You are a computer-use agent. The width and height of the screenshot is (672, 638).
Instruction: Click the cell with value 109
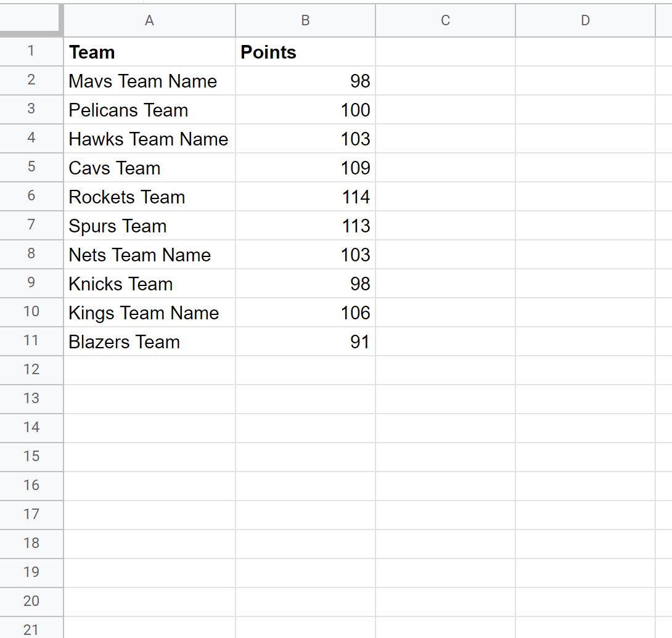click(305, 168)
